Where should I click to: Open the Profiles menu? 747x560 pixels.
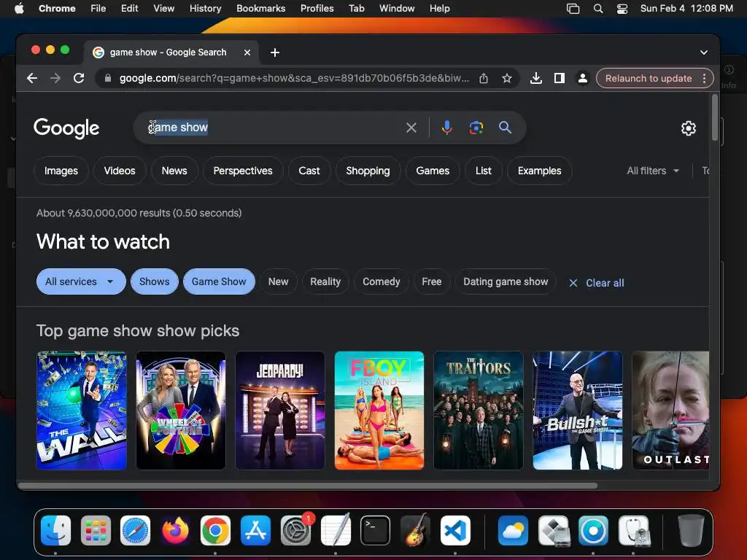(x=317, y=9)
